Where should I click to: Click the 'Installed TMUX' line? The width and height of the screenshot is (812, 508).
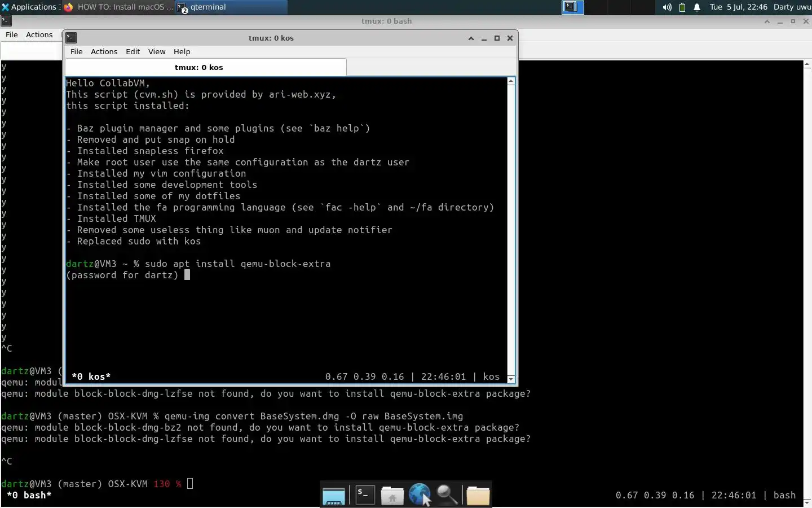click(x=111, y=218)
